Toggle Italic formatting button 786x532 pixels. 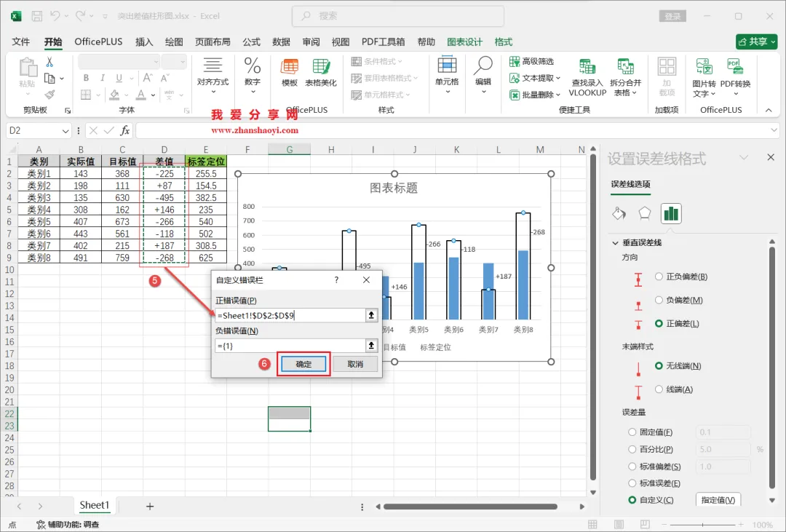click(x=103, y=78)
